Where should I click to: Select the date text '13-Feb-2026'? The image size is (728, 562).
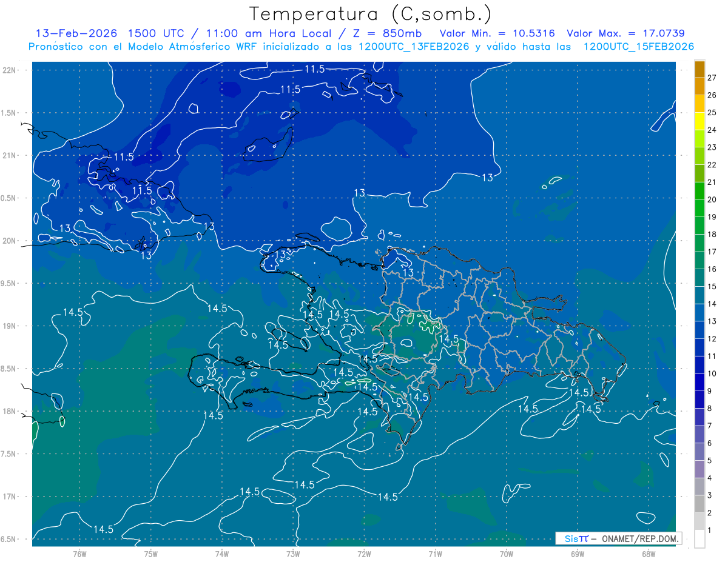pos(76,33)
